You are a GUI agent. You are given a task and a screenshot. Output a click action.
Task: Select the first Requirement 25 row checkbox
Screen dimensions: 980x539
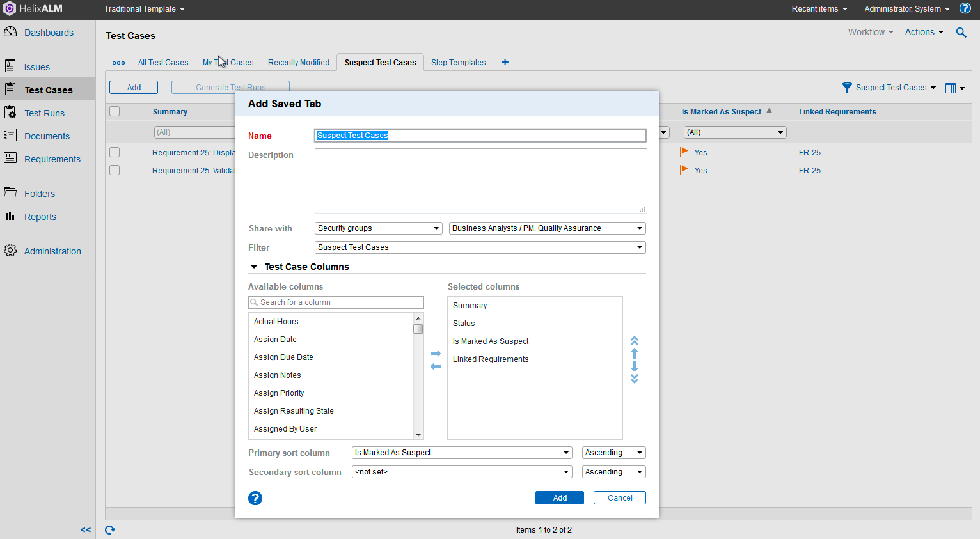[114, 152]
